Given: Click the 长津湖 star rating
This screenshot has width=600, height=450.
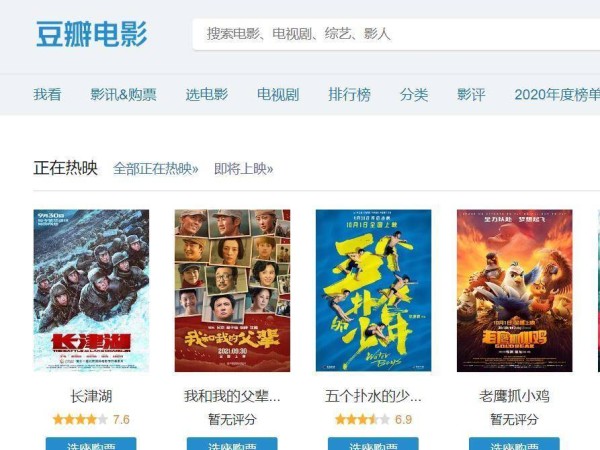Looking at the screenshot, I should click(91, 419).
